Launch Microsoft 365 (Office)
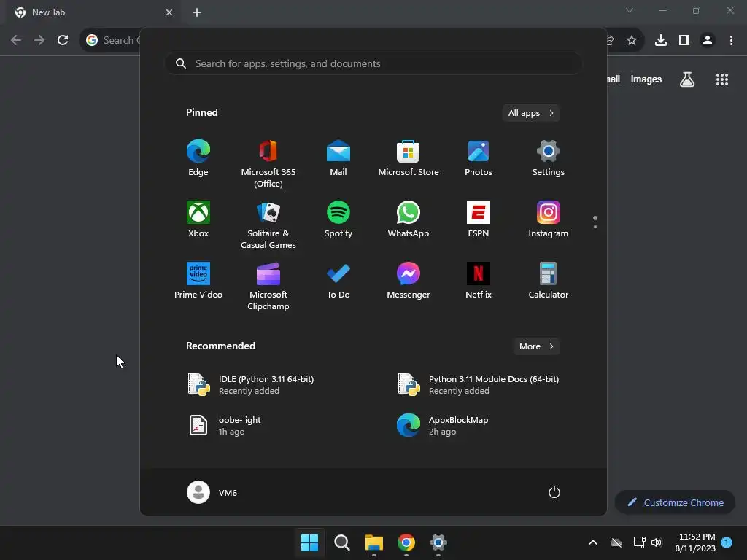The width and height of the screenshot is (747, 560). (x=268, y=164)
